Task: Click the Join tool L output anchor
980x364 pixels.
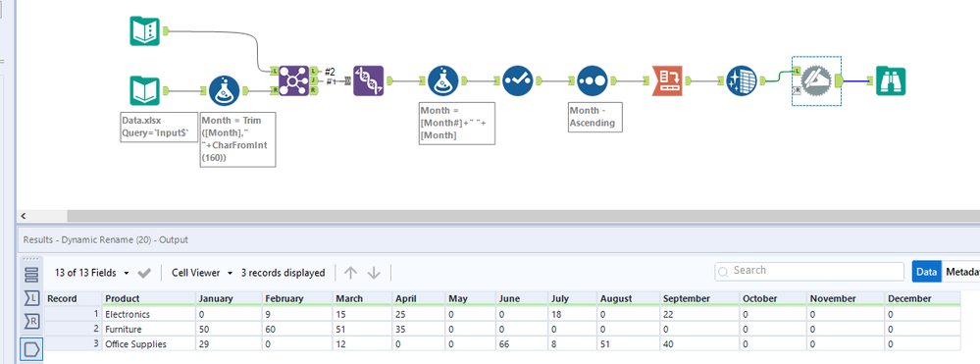Action: [314, 71]
